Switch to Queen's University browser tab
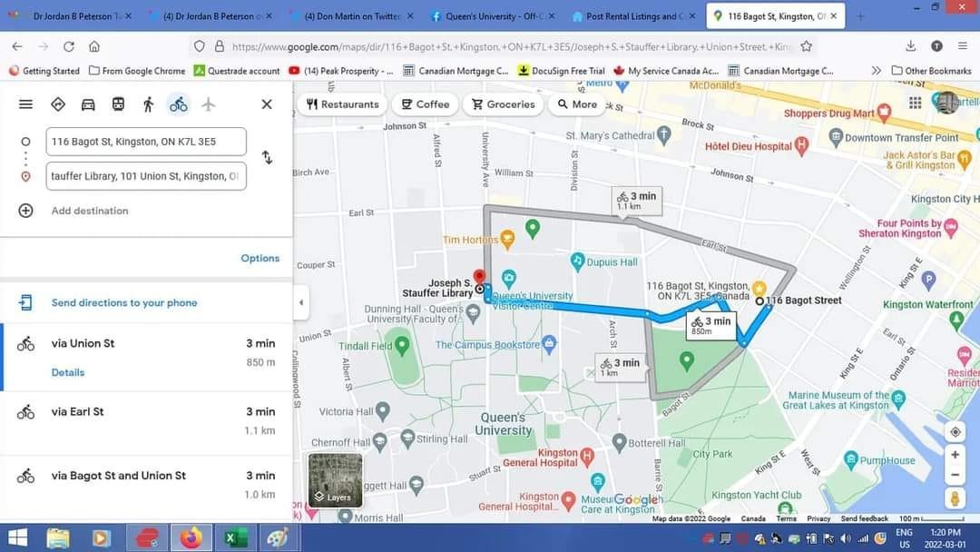The image size is (980, 552). [x=494, y=16]
